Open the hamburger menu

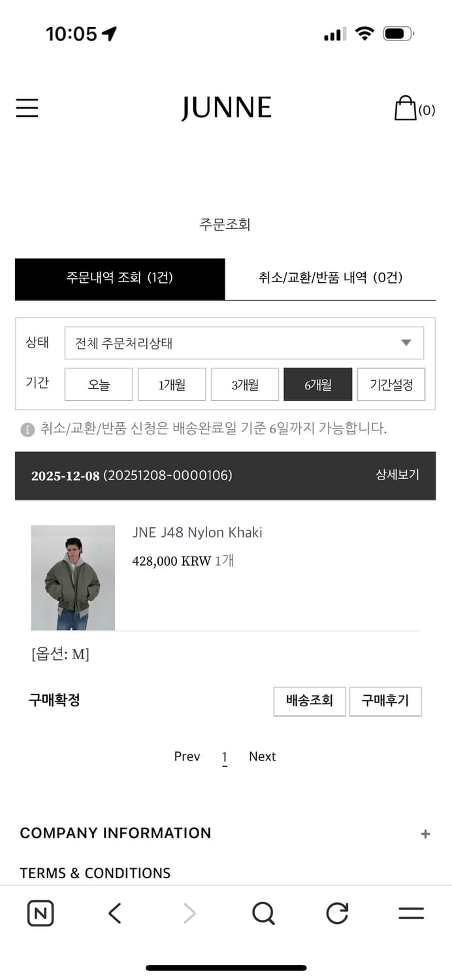tap(27, 108)
